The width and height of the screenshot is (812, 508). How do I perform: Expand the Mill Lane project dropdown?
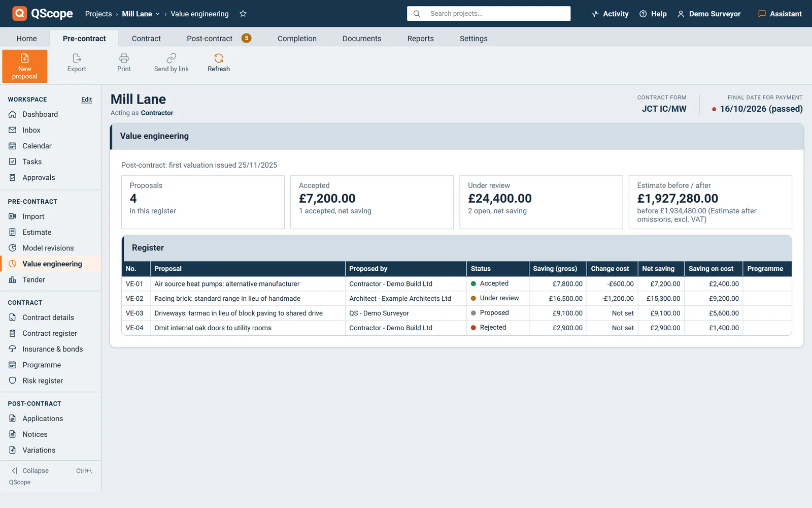coord(141,14)
